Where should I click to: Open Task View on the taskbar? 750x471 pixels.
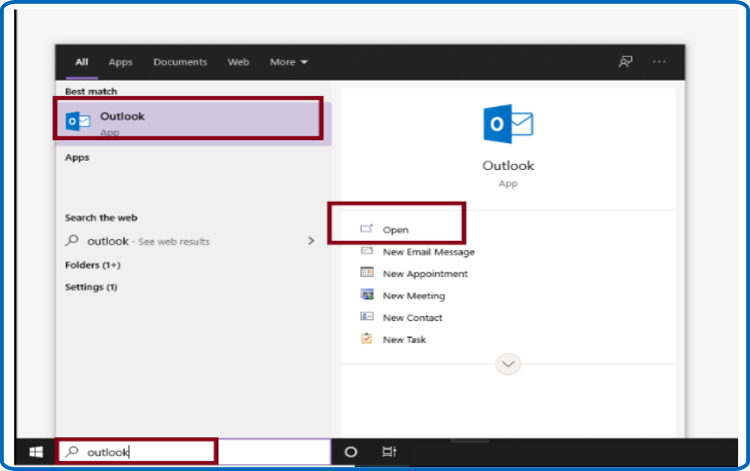[389, 451]
